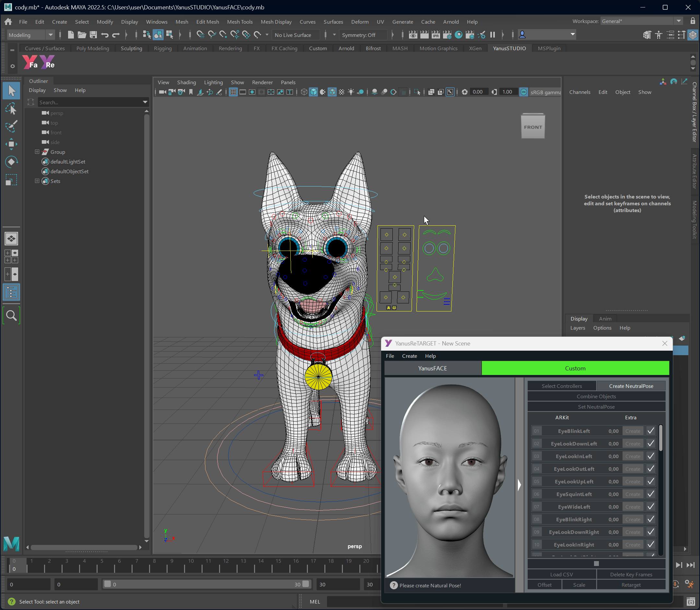The width and height of the screenshot is (700, 610).
Task: Select the Lasso tool in toolbox
Action: tap(11, 109)
